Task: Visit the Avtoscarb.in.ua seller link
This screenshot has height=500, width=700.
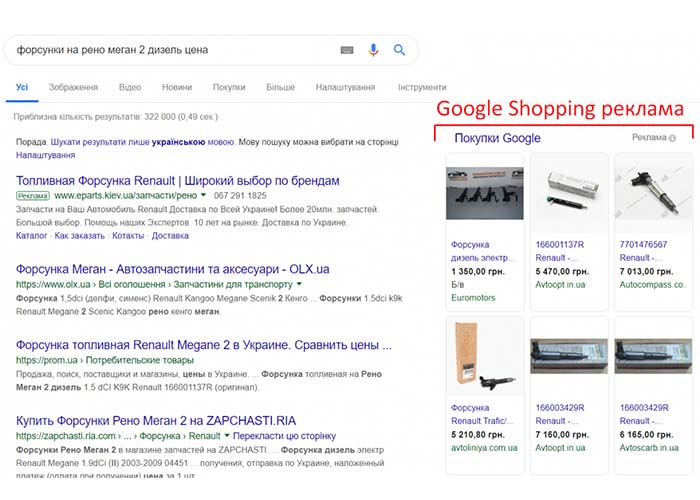Action: tap(649, 447)
